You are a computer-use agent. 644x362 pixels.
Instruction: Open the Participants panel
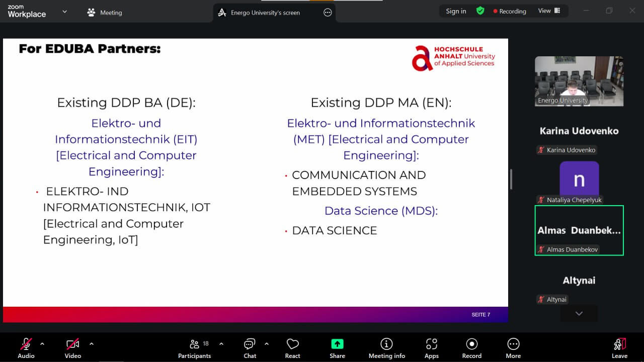[194, 348]
